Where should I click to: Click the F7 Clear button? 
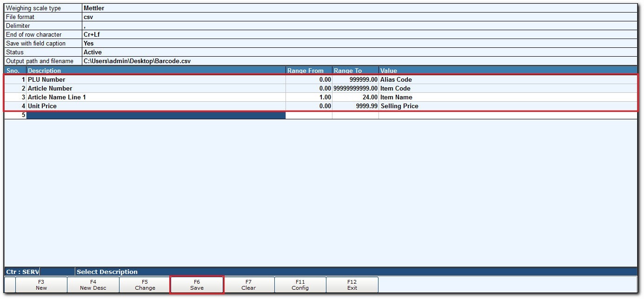[249, 285]
